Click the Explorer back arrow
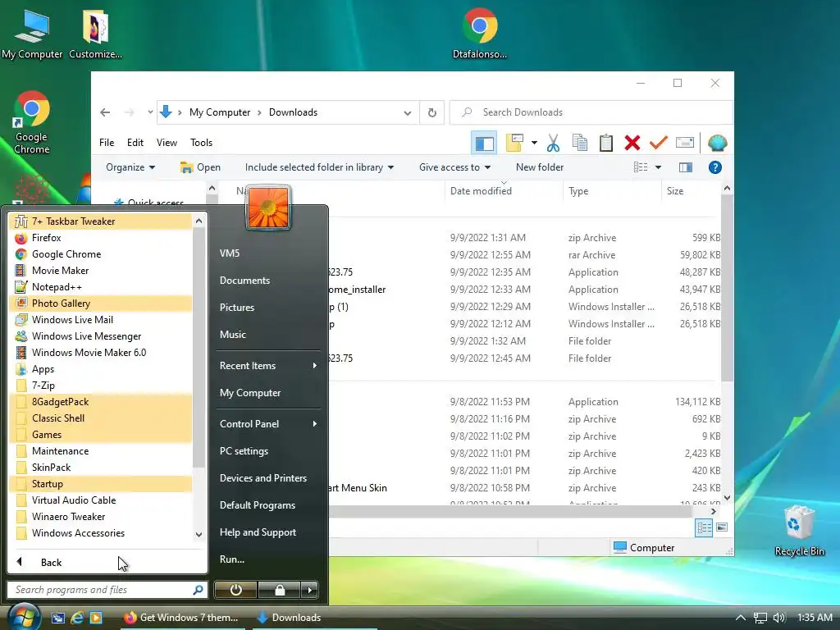 point(105,112)
